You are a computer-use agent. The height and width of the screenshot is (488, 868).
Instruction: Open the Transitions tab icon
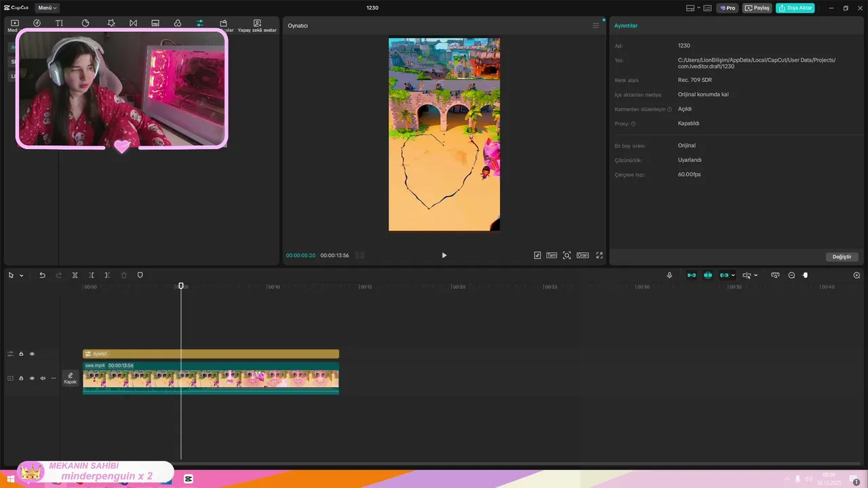tap(133, 23)
